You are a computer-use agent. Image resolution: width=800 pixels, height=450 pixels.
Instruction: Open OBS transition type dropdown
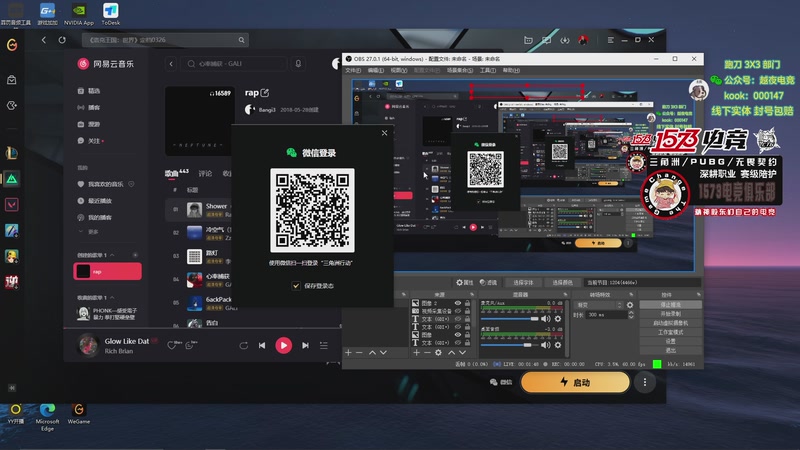[598, 305]
